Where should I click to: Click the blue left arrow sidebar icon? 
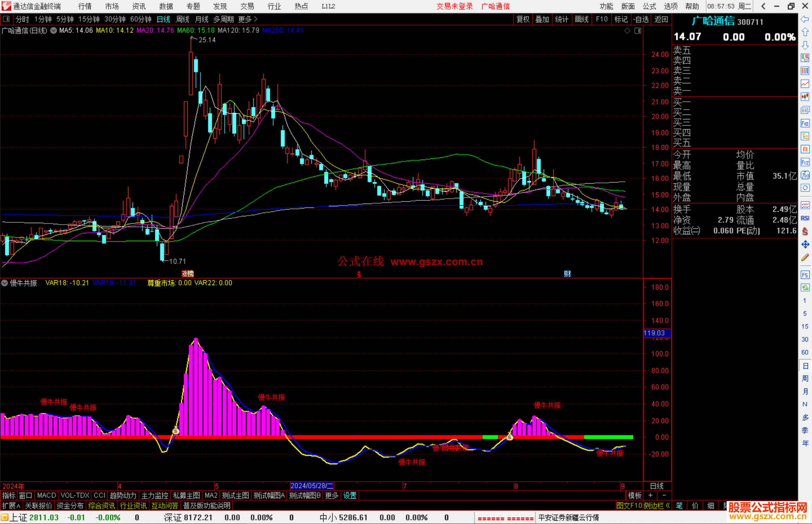805,19
